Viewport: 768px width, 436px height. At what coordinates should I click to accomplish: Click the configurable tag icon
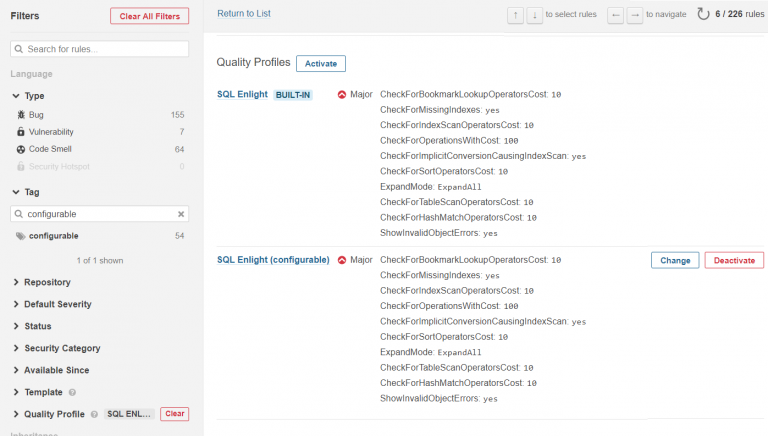tap(21, 236)
